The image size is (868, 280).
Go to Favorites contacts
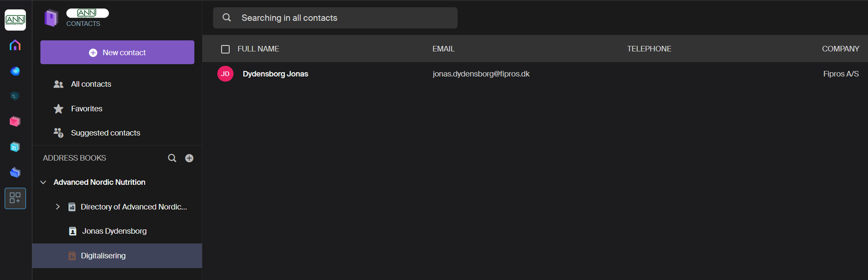pyautogui.click(x=86, y=109)
